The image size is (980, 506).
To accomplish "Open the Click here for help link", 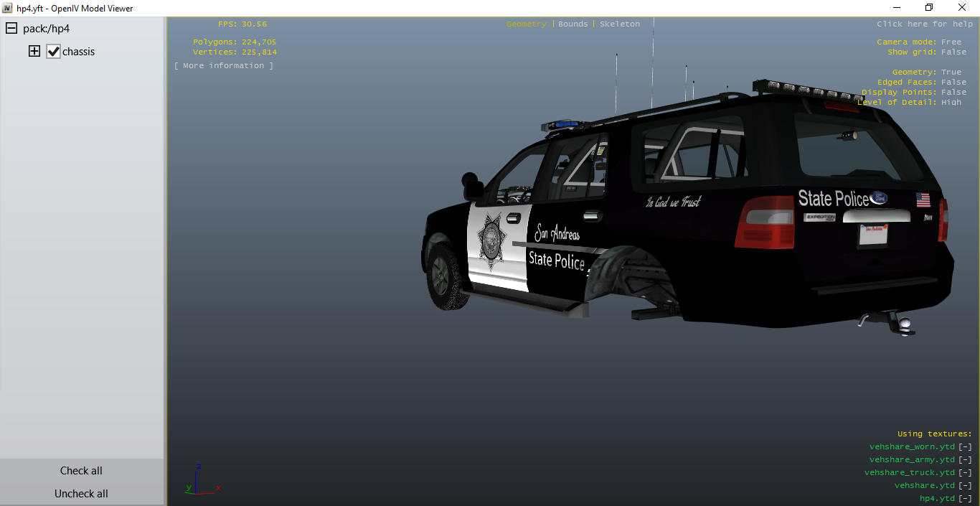I will 924,24.
